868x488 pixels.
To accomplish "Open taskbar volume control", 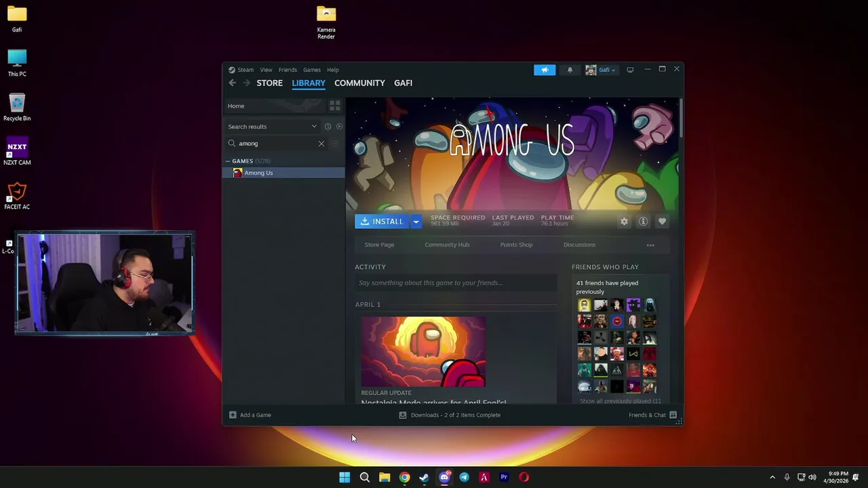I will coord(812,477).
